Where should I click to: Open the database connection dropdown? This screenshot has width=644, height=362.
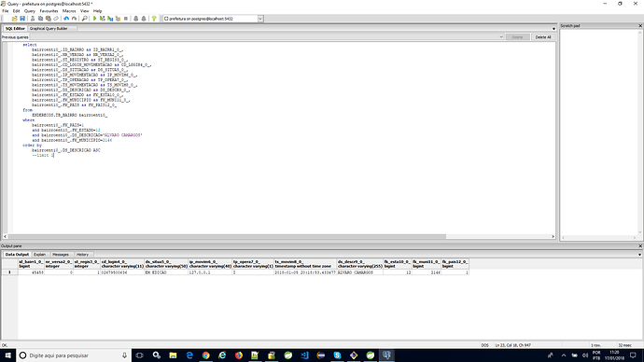(260, 19)
